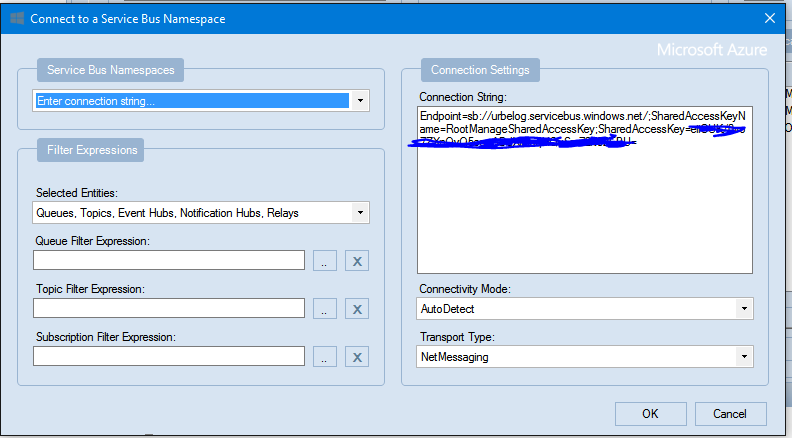Clear the Subscription Filter Expression with X

coord(358,356)
